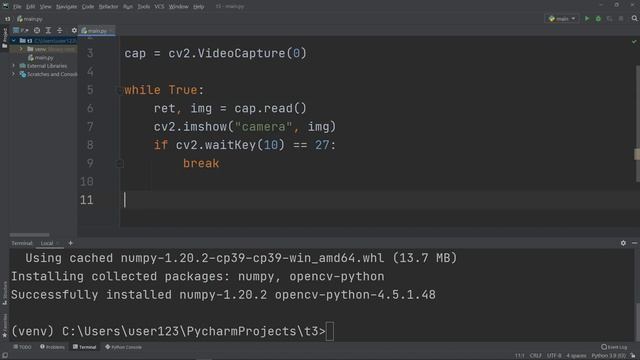The width and height of the screenshot is (640, 360).
Task: Click the inspections green checkmark in the editor
Action: click(634, 42)
